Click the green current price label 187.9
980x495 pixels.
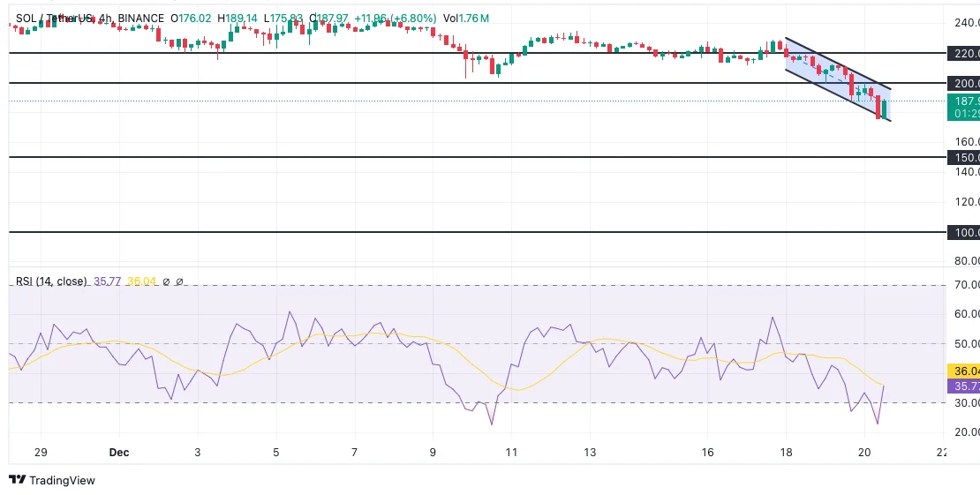[964, 108]
